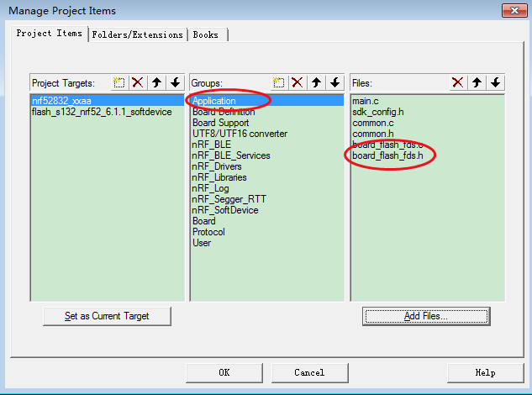Create a new group

click(x=279, y=82)
